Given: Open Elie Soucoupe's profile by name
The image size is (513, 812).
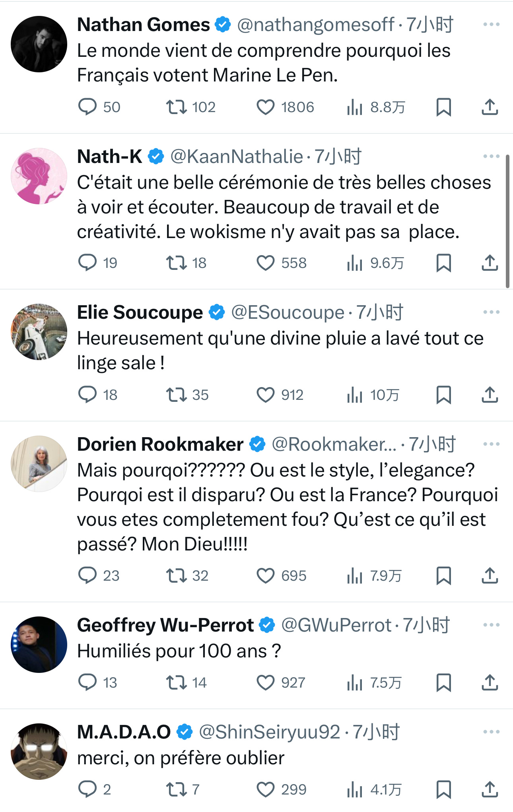Looking at the screenshot, I should 140,312.
